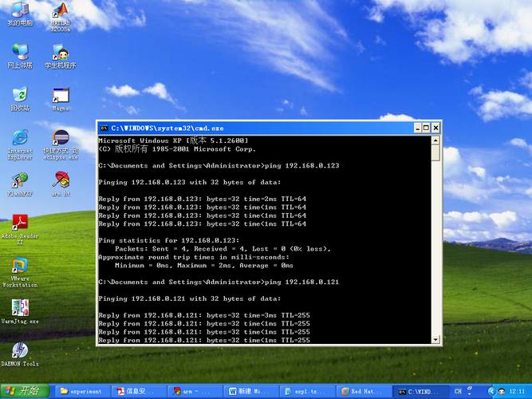Click the CH language indicator

pyautogui.click(x=458, y=391)
